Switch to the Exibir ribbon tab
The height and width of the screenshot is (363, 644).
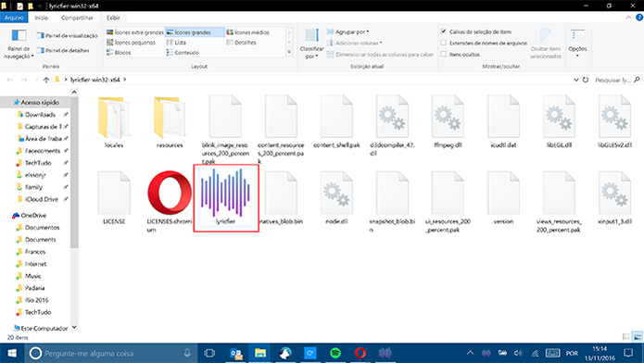(113, 18)
